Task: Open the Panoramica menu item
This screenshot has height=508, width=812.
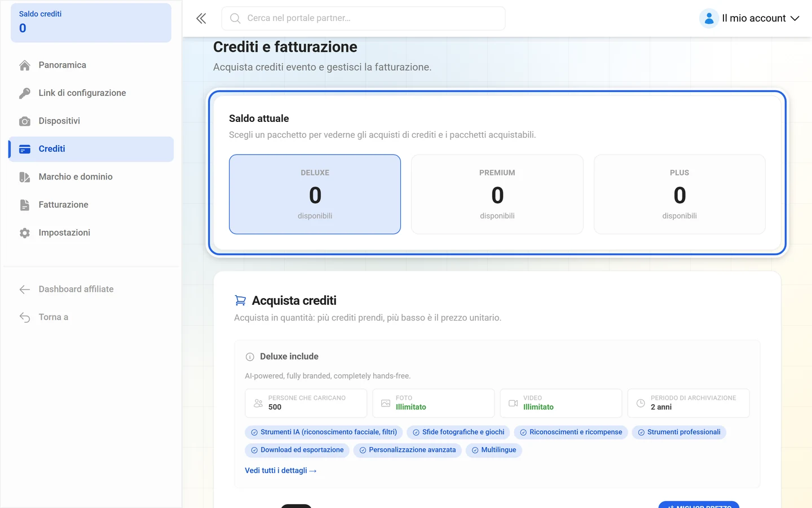Action: 91,65
